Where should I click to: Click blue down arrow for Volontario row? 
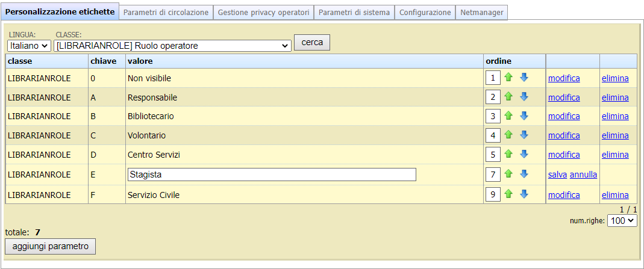coord(524,135)
